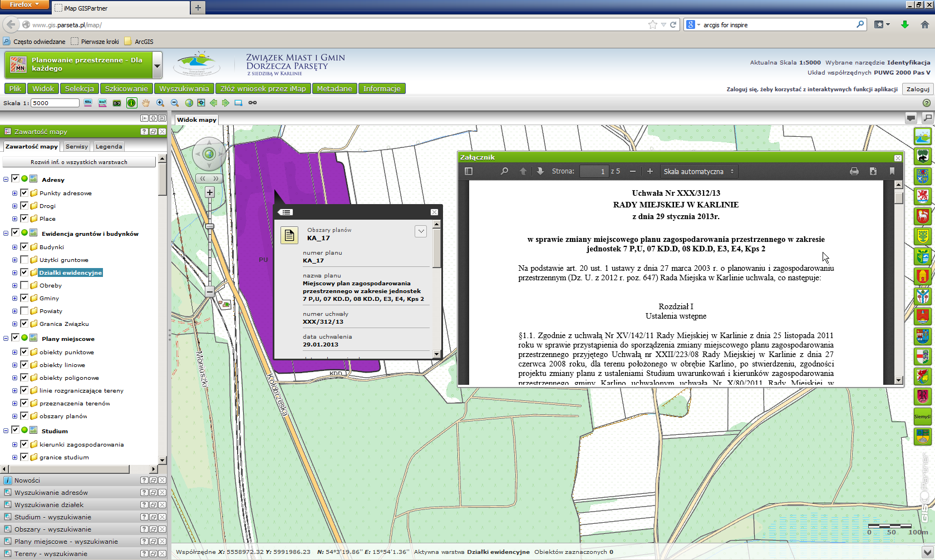Screen dimensions: 935x560
Task: Open search in the attachment PDF viewer
Action: pos(504,171)
